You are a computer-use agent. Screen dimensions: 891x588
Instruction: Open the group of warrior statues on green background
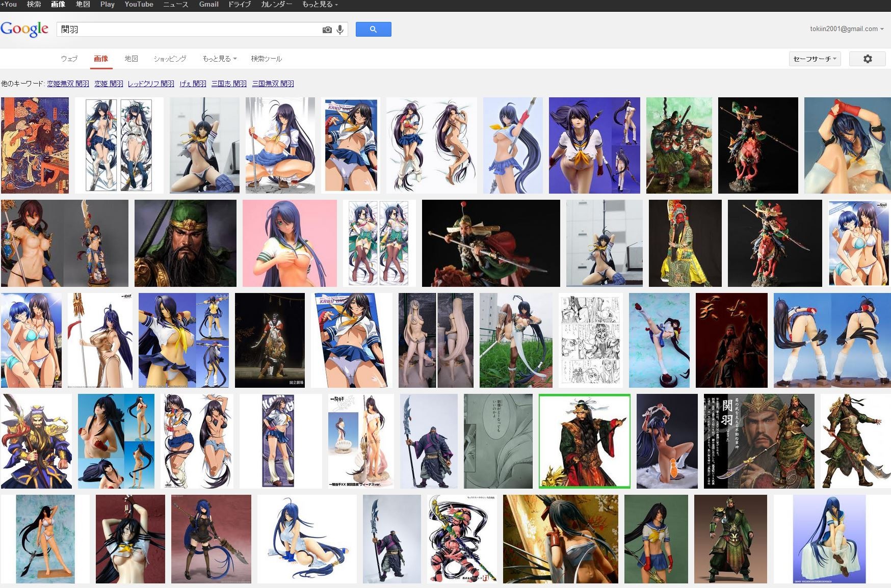point(679,145)
